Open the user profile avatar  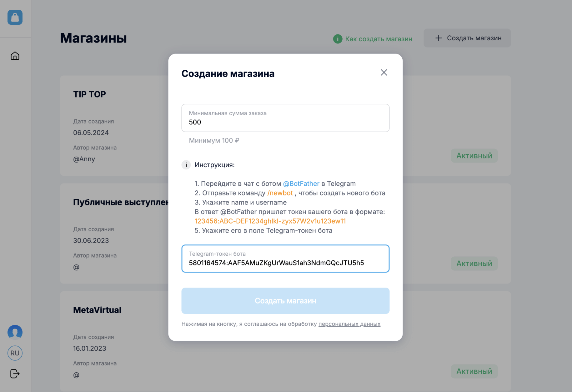point(15,332)
